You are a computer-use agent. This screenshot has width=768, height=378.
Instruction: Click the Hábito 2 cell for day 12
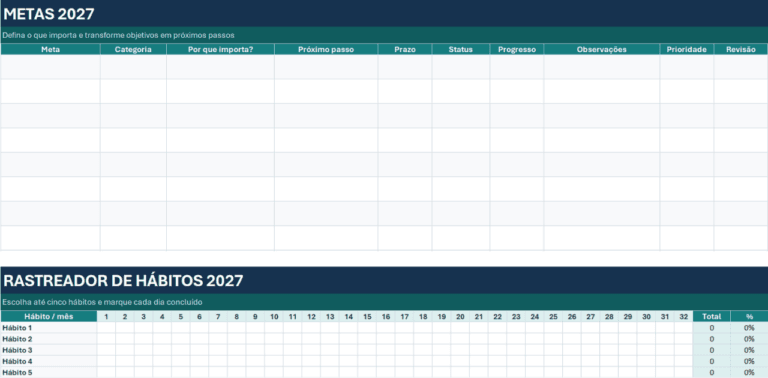point(311,339)
